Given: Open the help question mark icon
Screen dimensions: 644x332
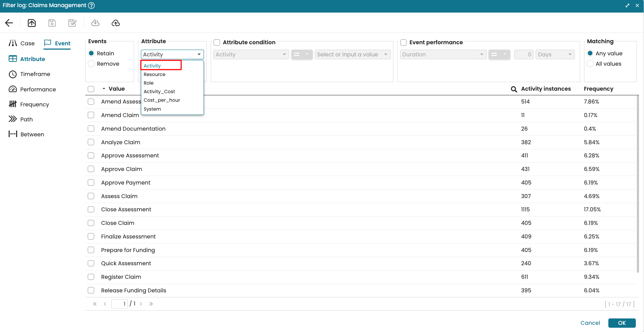Looking at the screenshot, I should 91,5.
